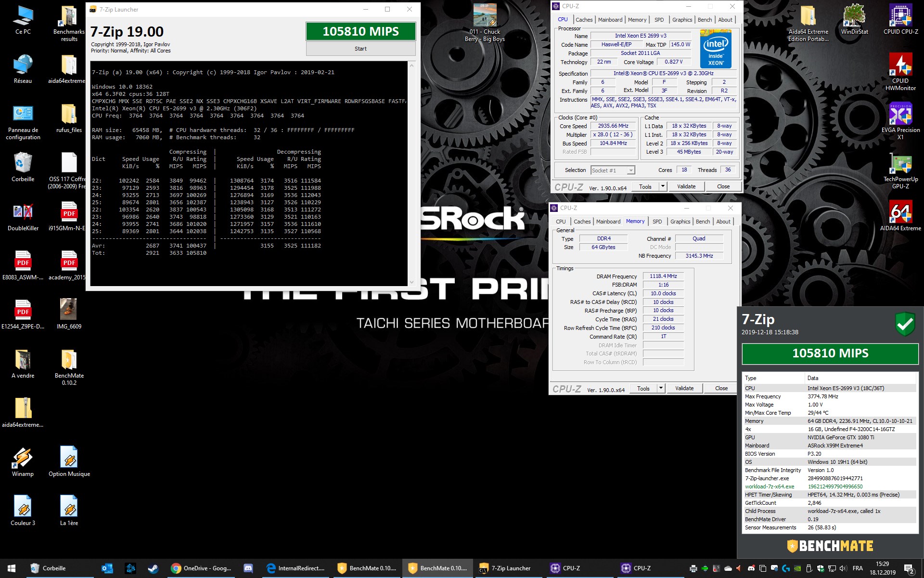Click BenchMate green verified shield badge
The height and width of the screenshot is (578, 924).
[x=905, y=324]
